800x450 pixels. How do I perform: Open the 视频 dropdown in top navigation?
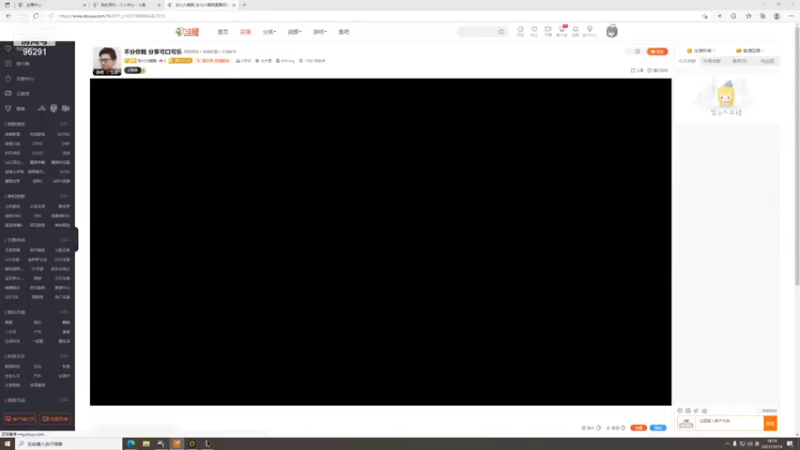294,32
